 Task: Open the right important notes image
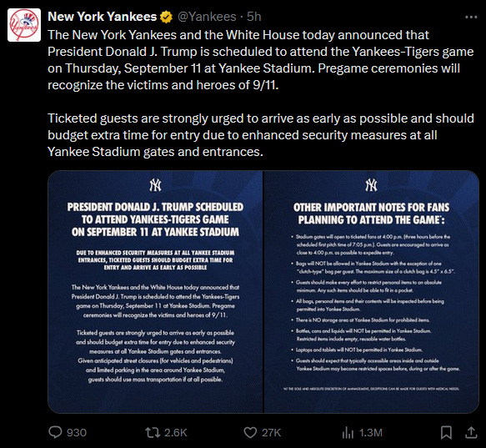point(371,292)
